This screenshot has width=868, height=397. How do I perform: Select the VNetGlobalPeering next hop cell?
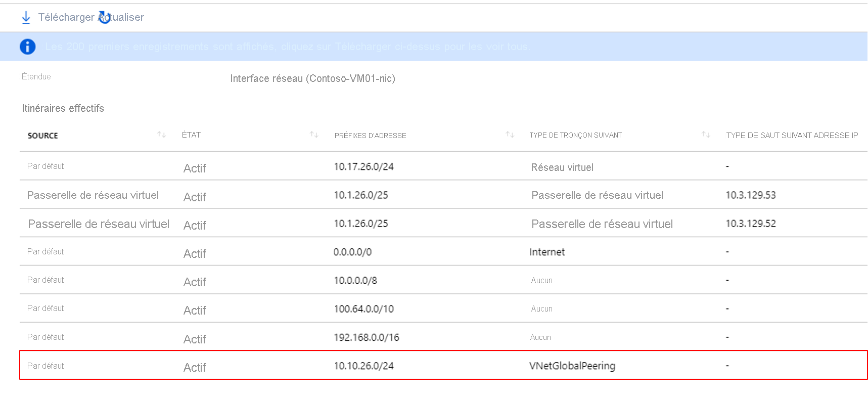(572, 366)
